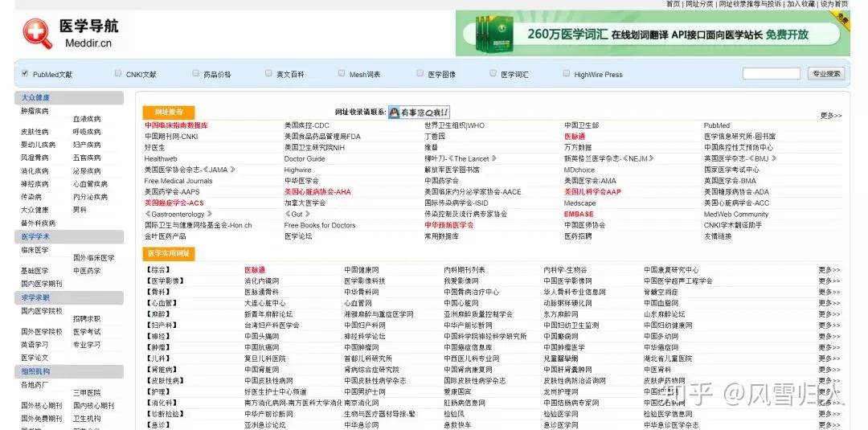The width and height of the screenshot is (868, 430).
Task: Open the 260万医学词汇 banner ad
Action: 653,33
